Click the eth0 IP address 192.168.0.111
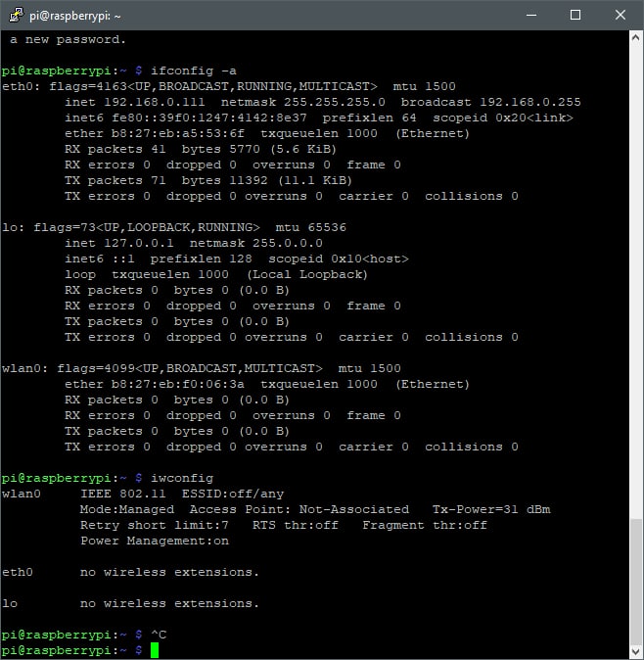The height and width of the screenshot is (660, 644). click(x=155, y=102)
